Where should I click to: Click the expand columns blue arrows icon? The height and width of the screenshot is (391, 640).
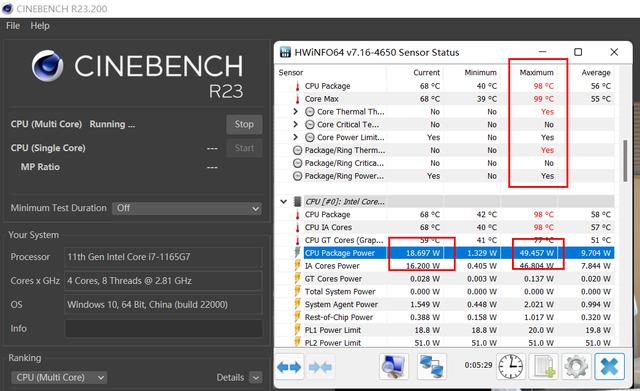(x=289, y=367)
